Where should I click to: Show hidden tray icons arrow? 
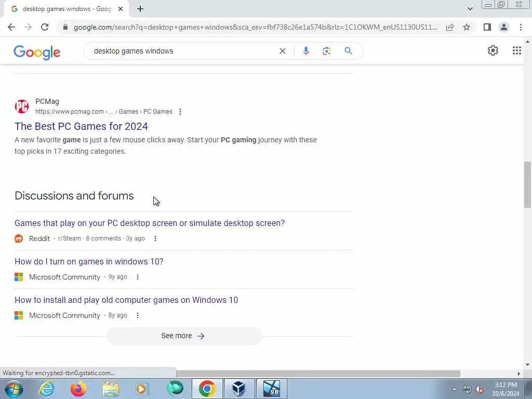point(454,389)
